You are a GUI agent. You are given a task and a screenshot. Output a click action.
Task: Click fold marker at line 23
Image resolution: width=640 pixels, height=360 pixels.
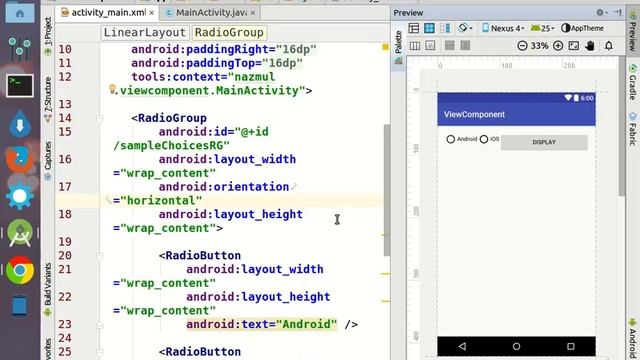pyautogui.click(x=100, y=325)
